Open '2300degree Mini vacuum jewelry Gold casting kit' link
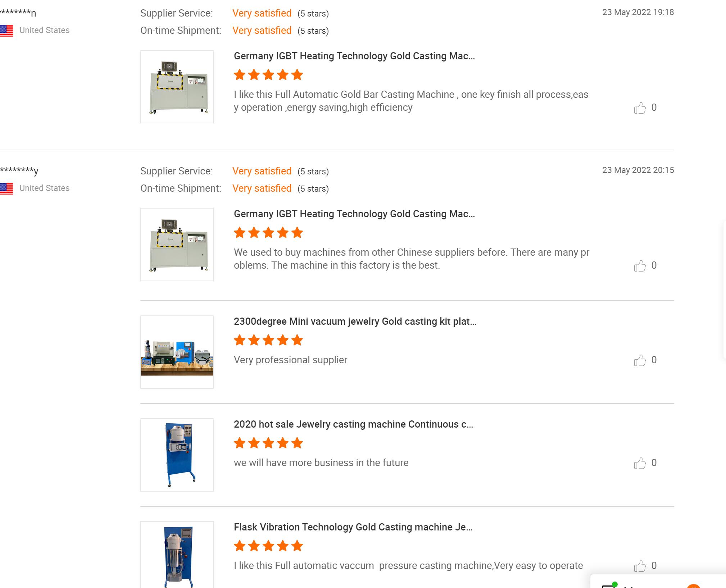The height and width of the screenshot is (588, 726). point(355,322)
